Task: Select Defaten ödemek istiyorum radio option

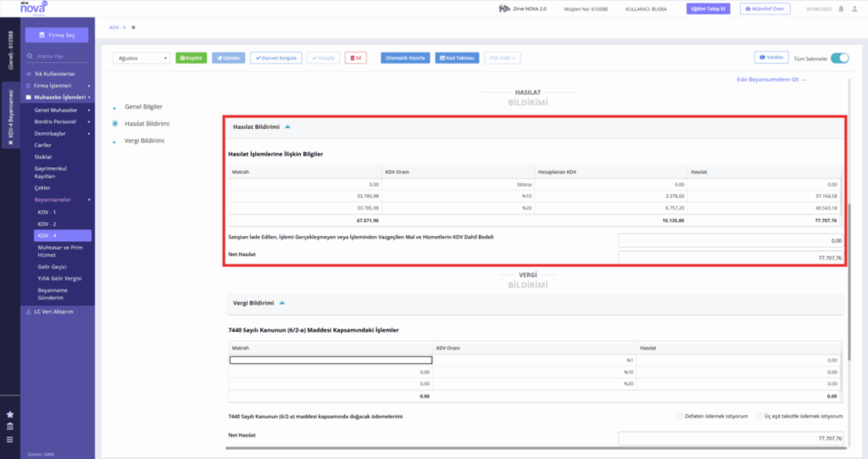Action: (x=680, y=416)
